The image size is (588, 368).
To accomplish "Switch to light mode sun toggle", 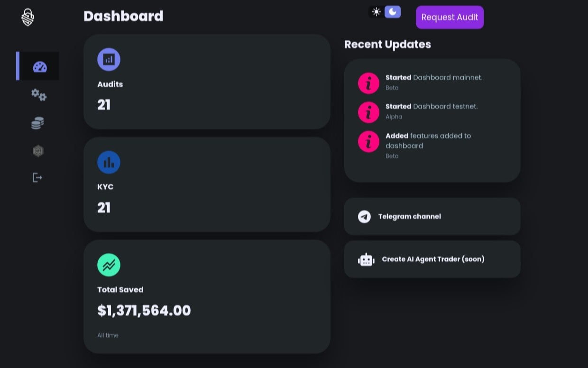I will [x=377, y=12].
